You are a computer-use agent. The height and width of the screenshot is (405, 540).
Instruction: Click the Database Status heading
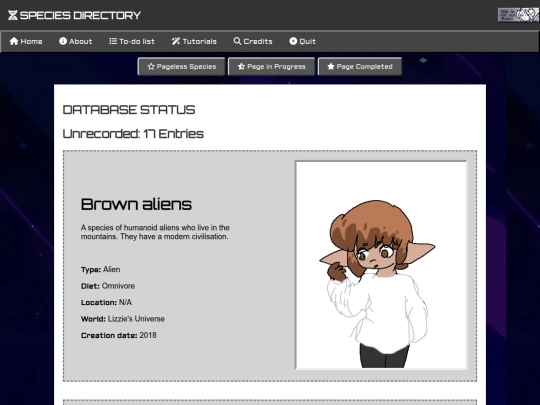click(129, 110)
